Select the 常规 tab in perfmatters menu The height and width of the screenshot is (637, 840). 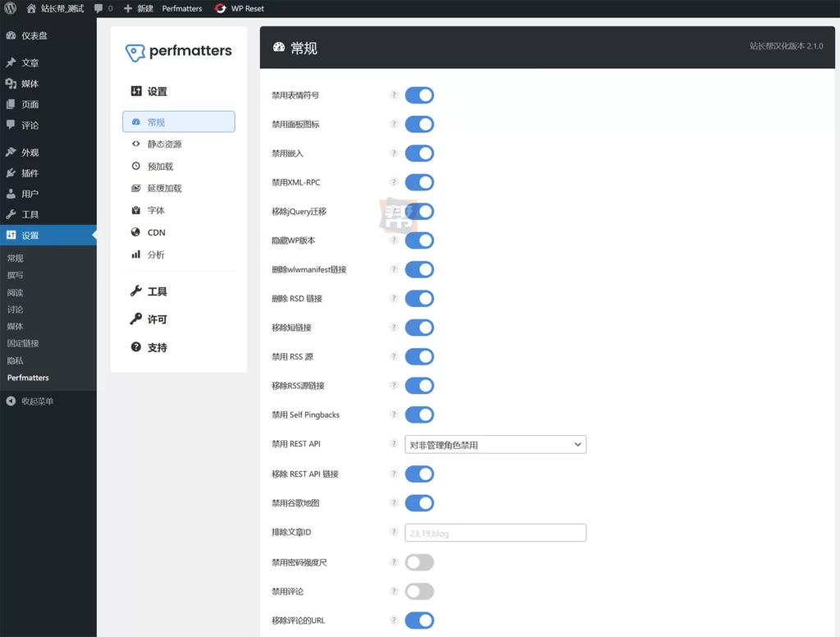[x=178, y=121]
